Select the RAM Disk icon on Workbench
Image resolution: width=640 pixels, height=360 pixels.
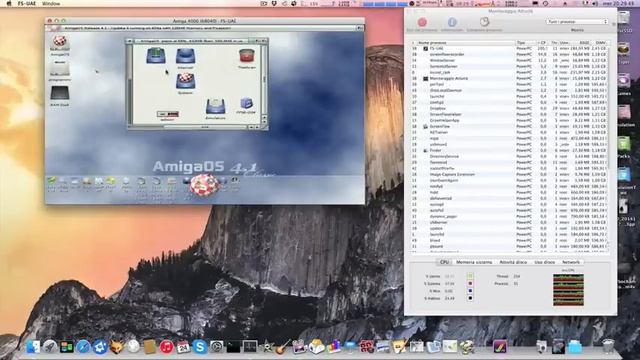click(60, 94)
